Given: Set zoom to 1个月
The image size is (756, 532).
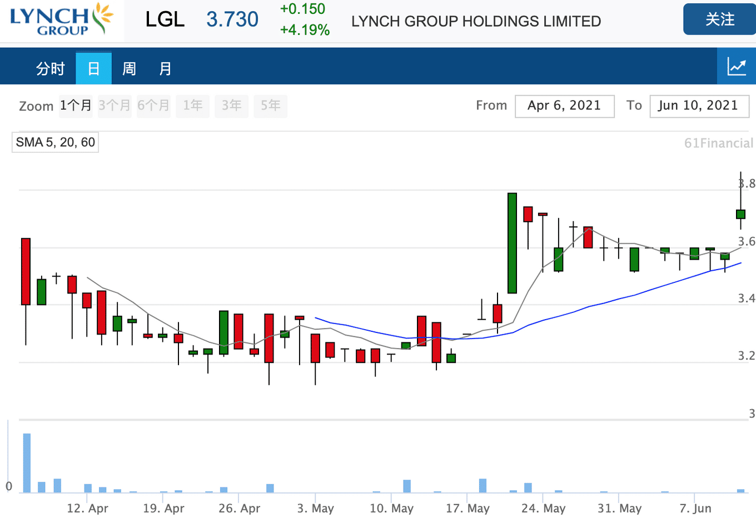Looking at the screenshot, I should click(x=76, y=106).
